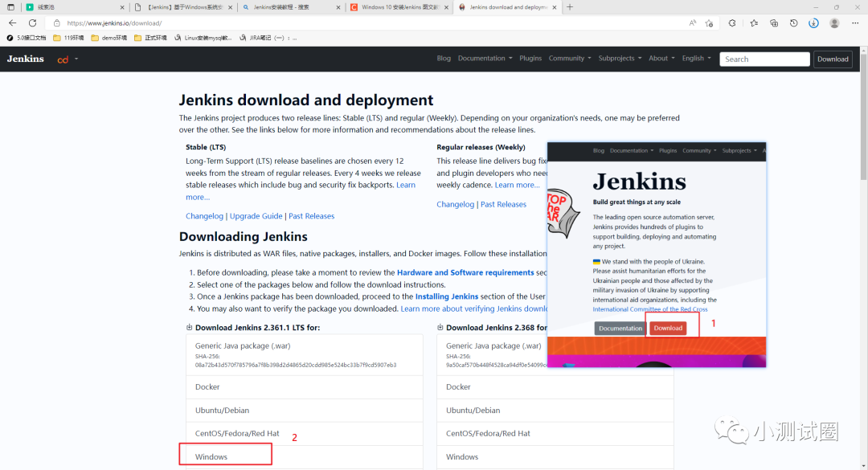868x470 pixels.
Task: Go back to the previous page
Action: tap(12, 23)
